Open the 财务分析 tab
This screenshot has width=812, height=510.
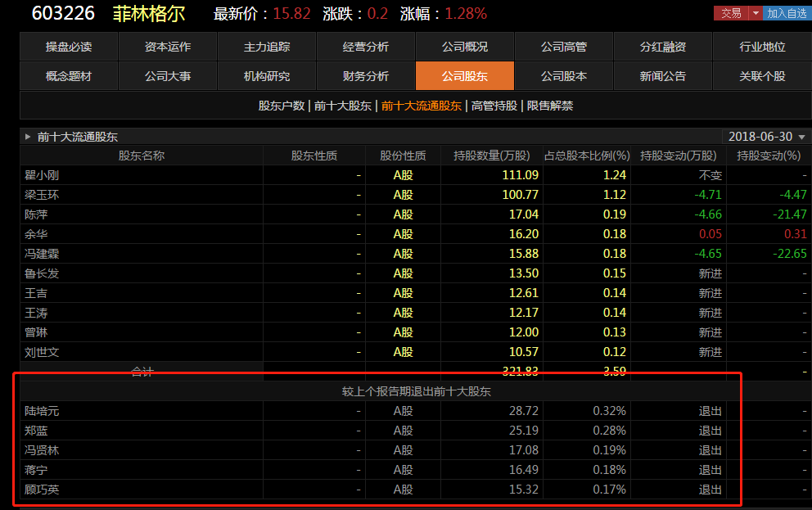366,76
